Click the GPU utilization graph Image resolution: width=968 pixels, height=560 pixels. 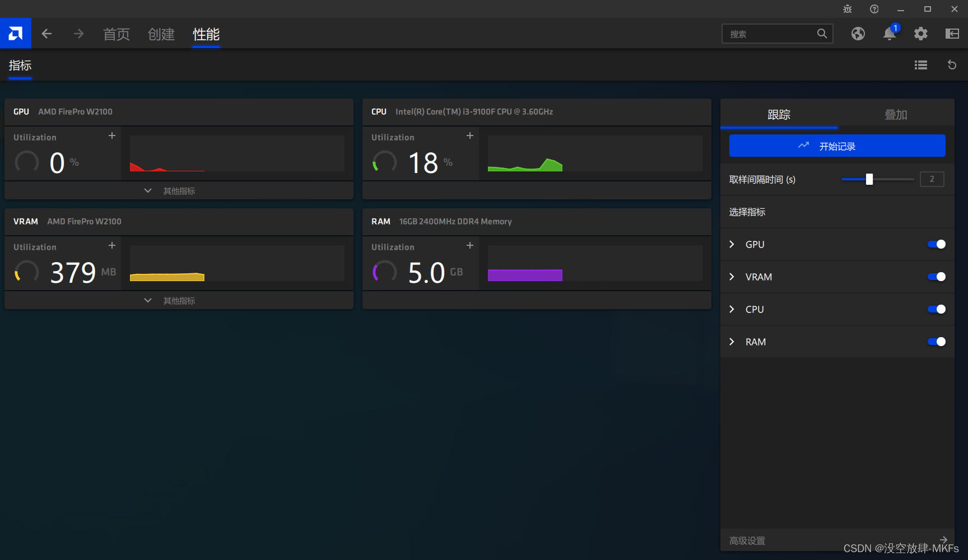[x=237, y=153]
